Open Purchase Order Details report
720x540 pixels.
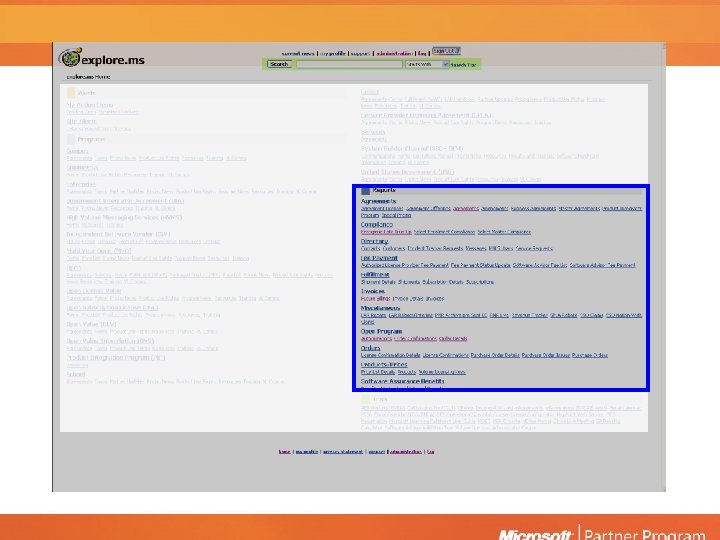pos(495,355)
